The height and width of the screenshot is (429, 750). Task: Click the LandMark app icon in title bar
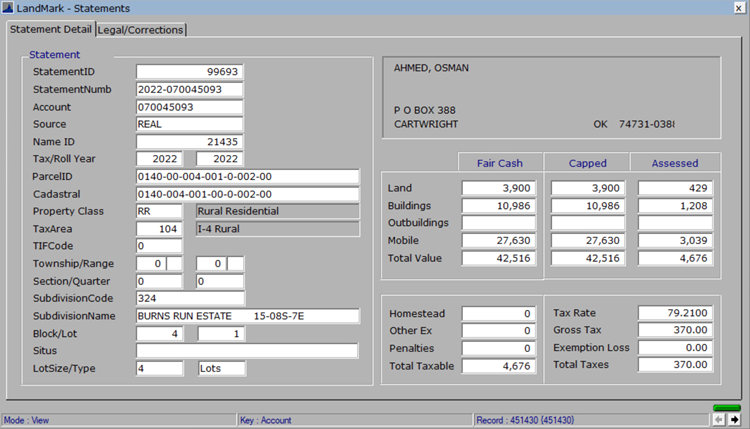pyautogui.click(x=8, y=8)
